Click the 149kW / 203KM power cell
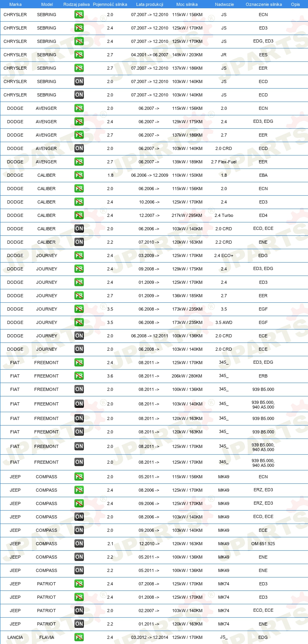The width and height of the screenshot is (308, 644). pyautogui.click(x=187, y=55)
